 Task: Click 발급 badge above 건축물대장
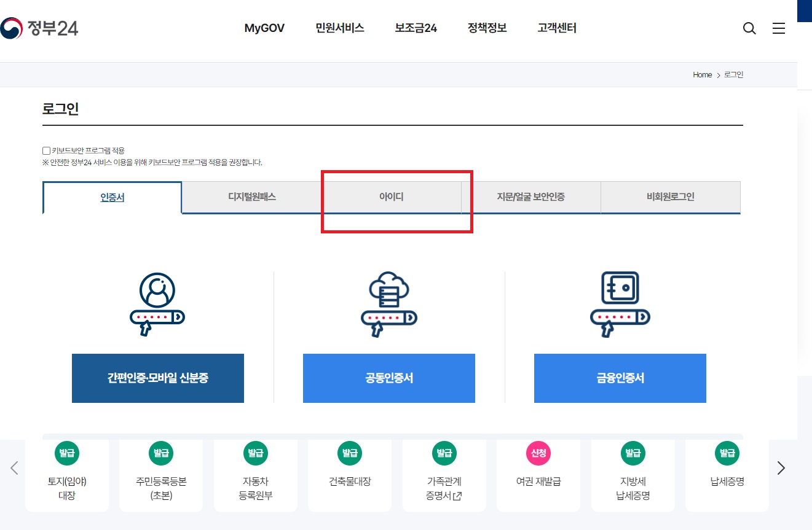click(350, 454)
